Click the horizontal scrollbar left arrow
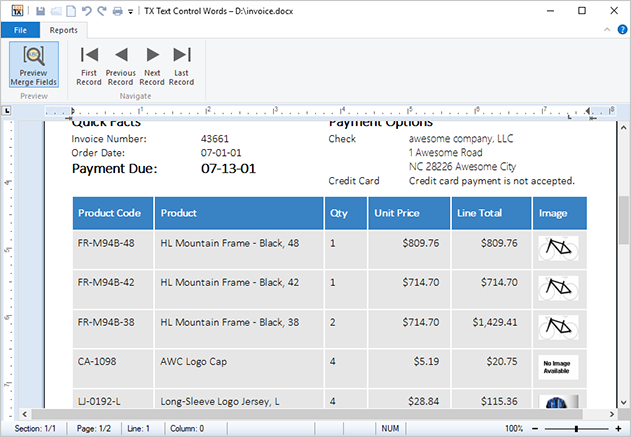Screen dimensions: 631x437 [25, 414]
